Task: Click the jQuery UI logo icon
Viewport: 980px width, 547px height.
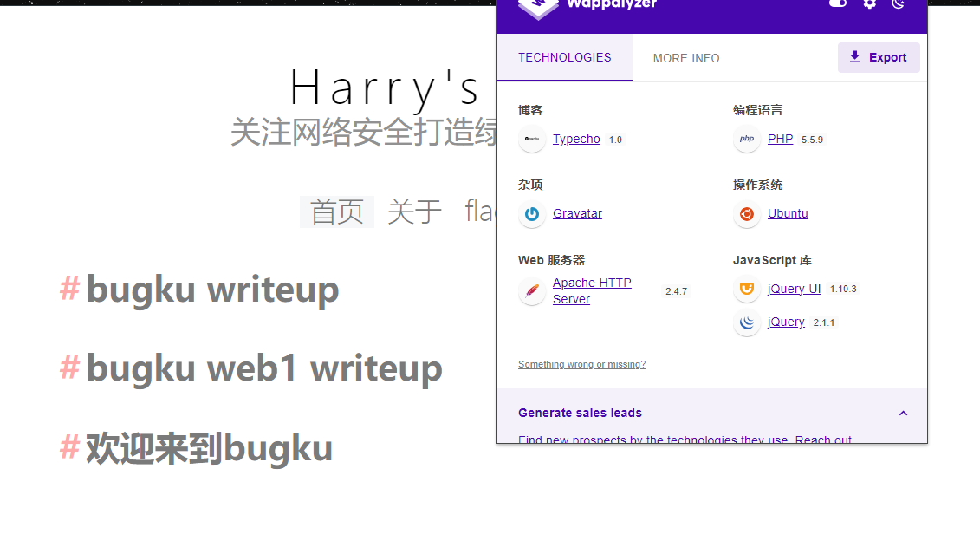Action: (x=747, y=288)
